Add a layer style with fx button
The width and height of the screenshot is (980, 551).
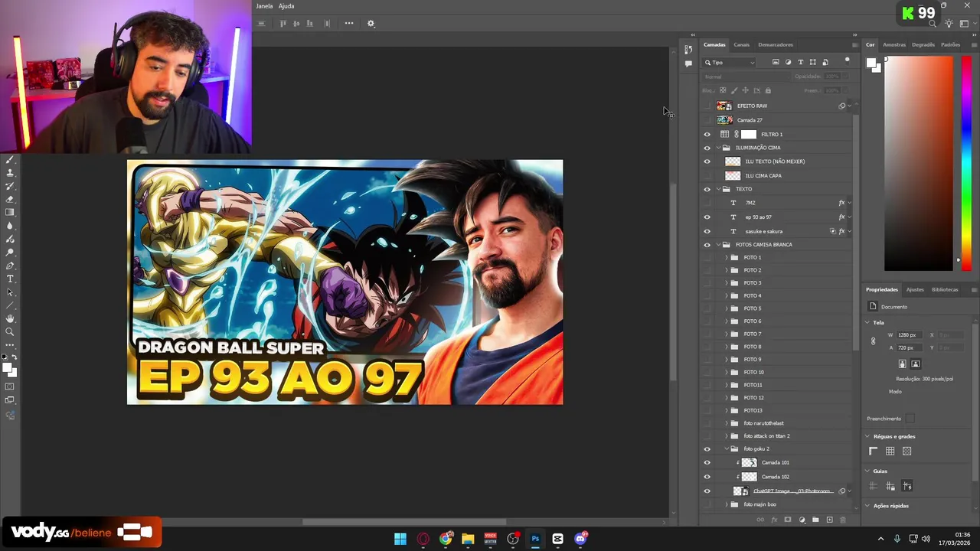coord(774,520)
